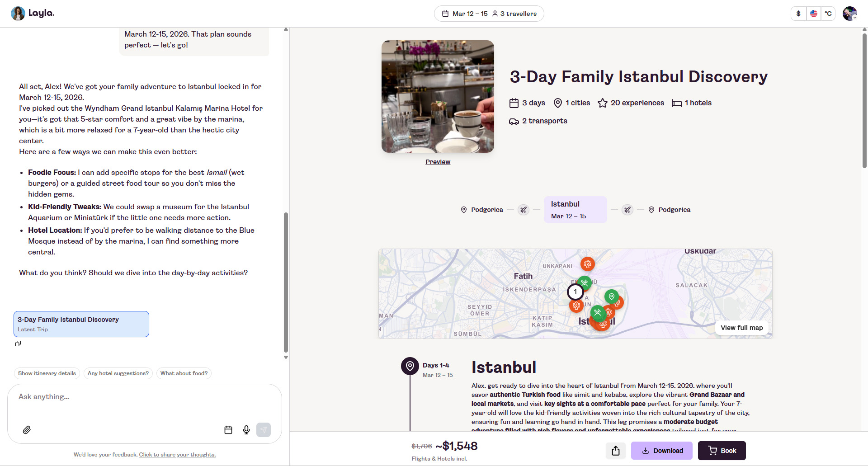Activate the microphone voice input

point(246,430)
